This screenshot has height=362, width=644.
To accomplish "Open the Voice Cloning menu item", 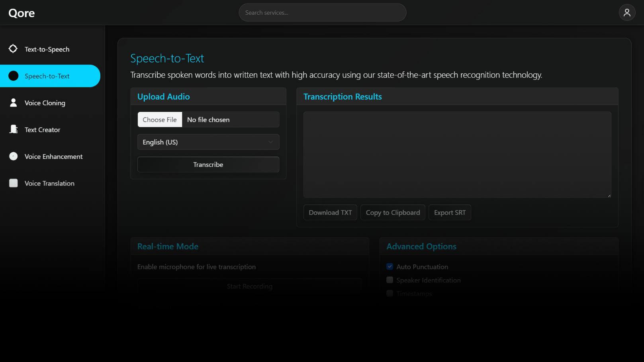I will click(45, 103).
